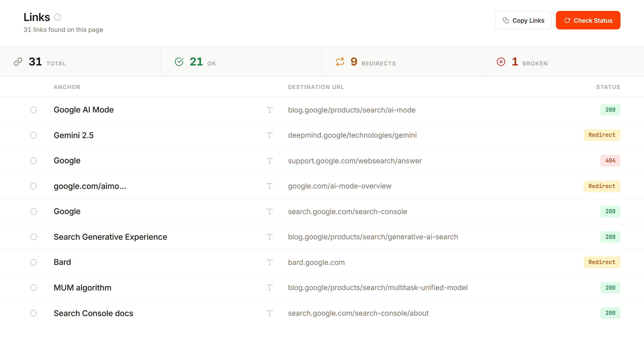Open bard.google.com URL
The height and width of the screenshot is (361, 644).
click(316, 262)
